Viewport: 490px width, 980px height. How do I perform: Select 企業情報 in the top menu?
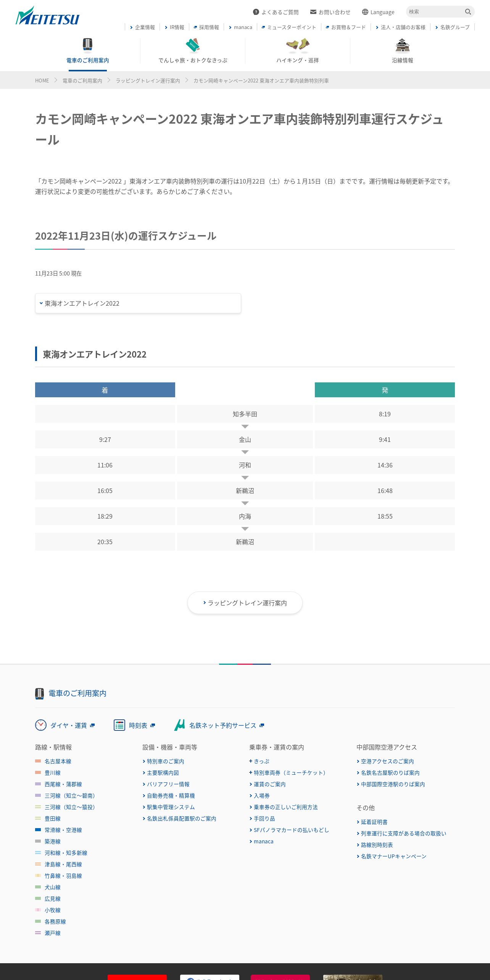click(142, 27)
